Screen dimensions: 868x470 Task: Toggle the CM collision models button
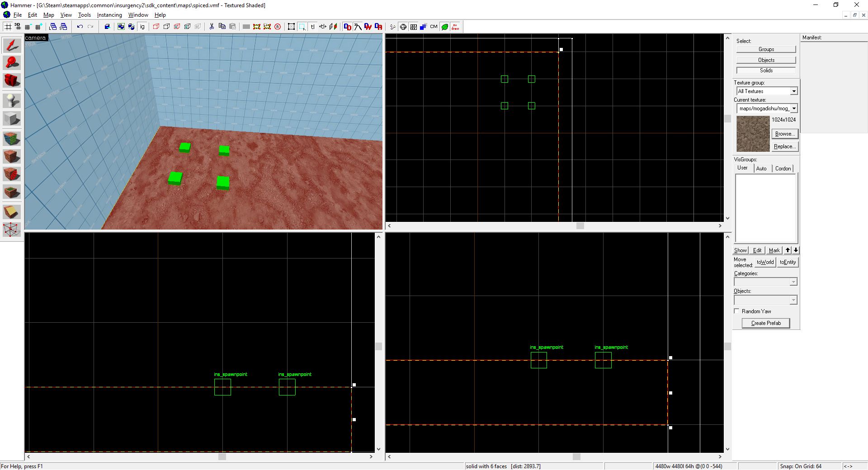(x=434, y=27)
